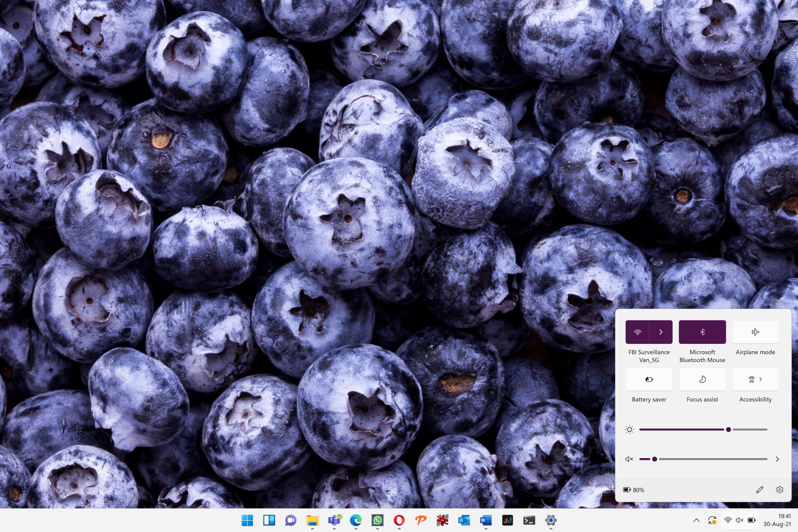The image size is (798, 532).
Task: Enable Focus assist
Action: (702, 379)
